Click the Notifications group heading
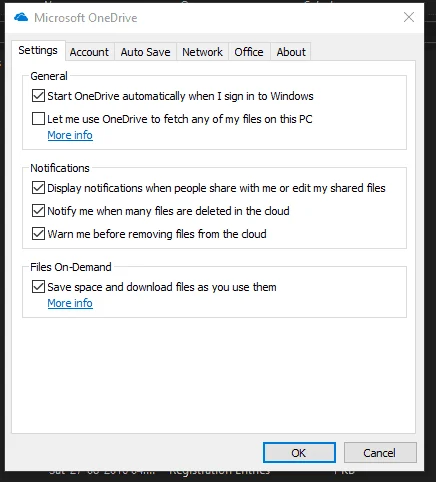 (60, 168)
